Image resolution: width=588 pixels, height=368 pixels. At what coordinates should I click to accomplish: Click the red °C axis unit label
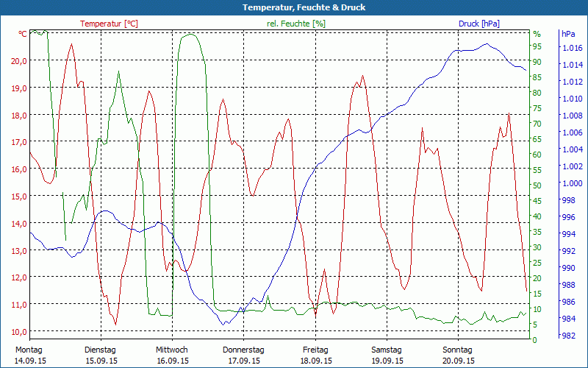(x=23, y=34)
